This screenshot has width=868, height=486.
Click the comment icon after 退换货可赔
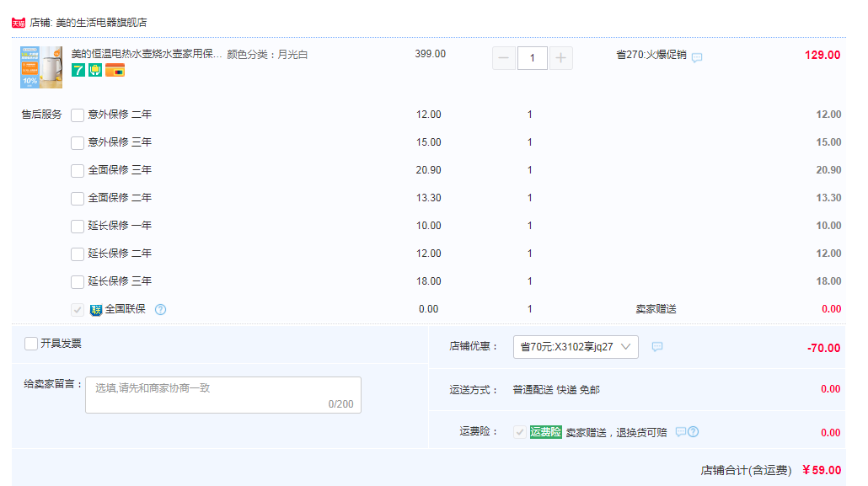click(x=681, y=432)
